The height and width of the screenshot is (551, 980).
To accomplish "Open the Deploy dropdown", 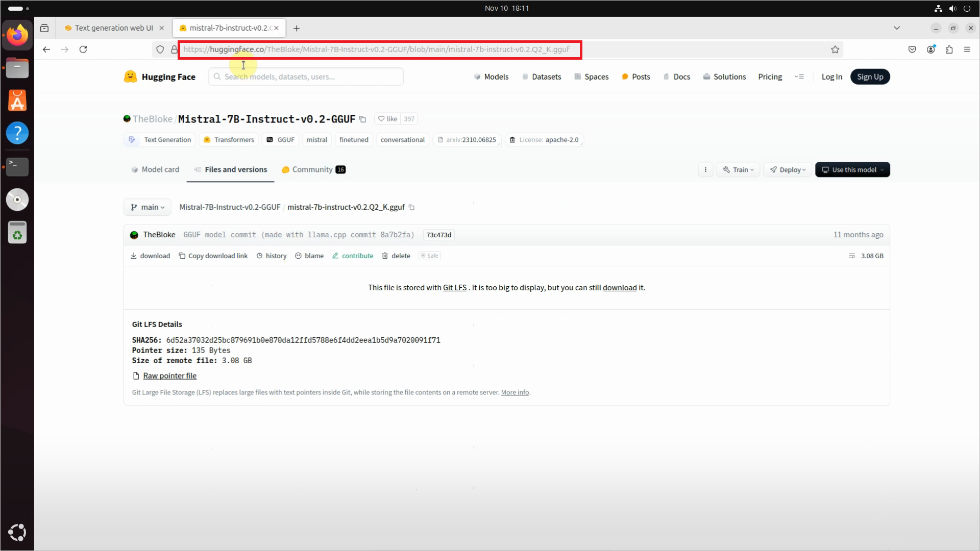I will tap(788, 170).
